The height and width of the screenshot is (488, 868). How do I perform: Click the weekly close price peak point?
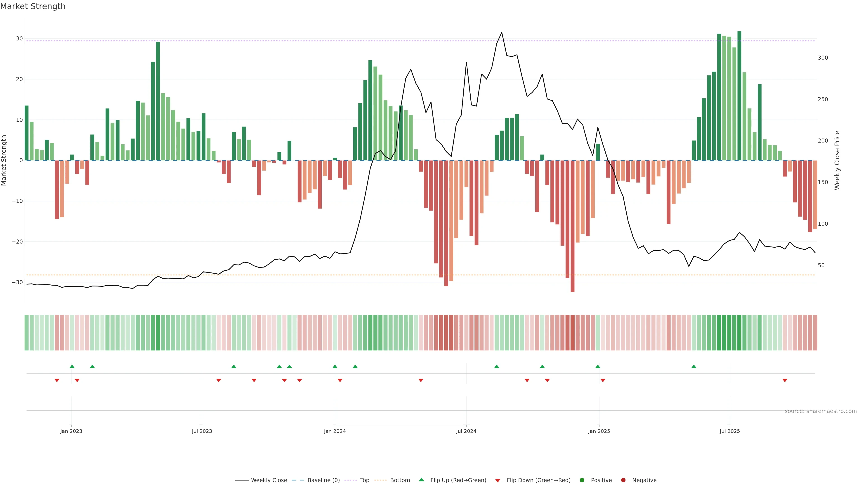click(x=502, y=33)
